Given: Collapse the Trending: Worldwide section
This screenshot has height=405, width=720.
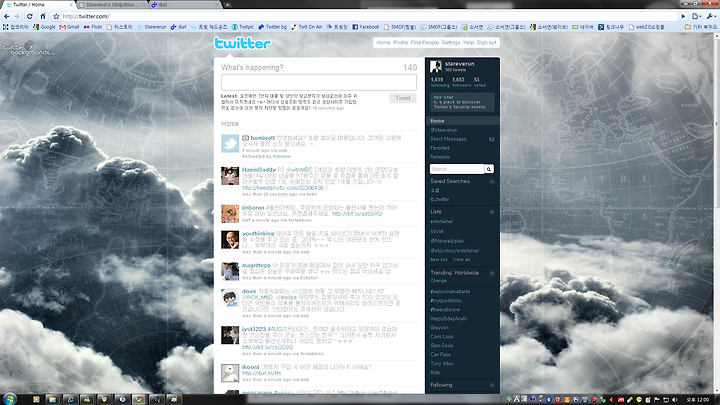Looking at the screenshot, I should click(x=492, y=273).
